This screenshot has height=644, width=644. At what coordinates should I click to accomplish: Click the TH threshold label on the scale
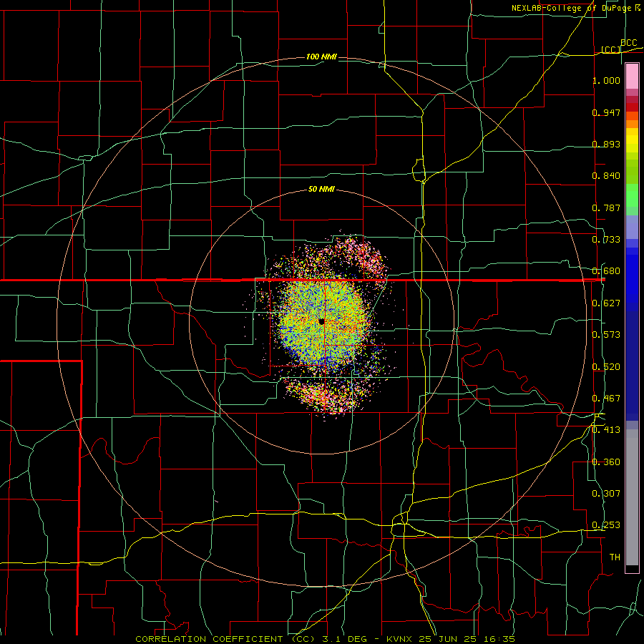tap(615, 557)
